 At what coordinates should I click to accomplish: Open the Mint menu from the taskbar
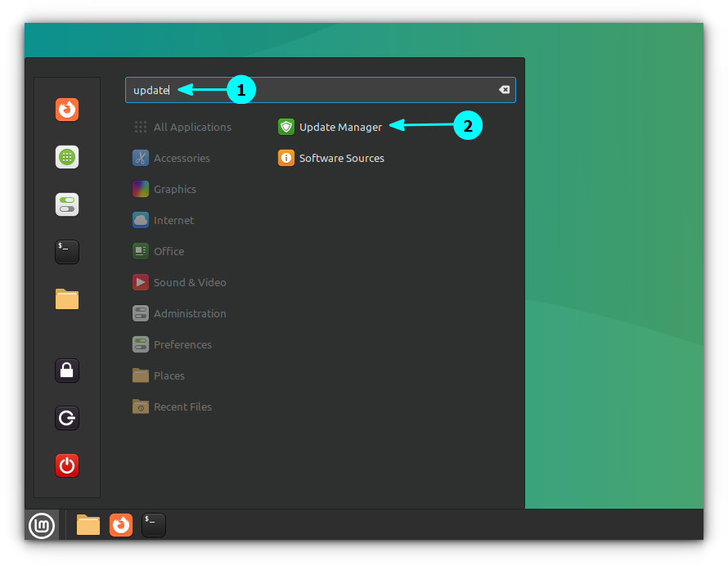(41, 526)
